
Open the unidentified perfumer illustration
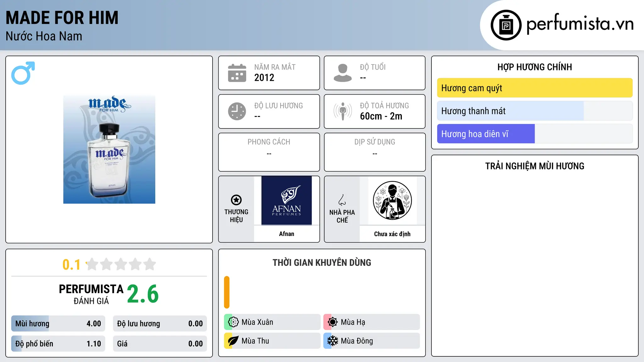pos(392,200)
